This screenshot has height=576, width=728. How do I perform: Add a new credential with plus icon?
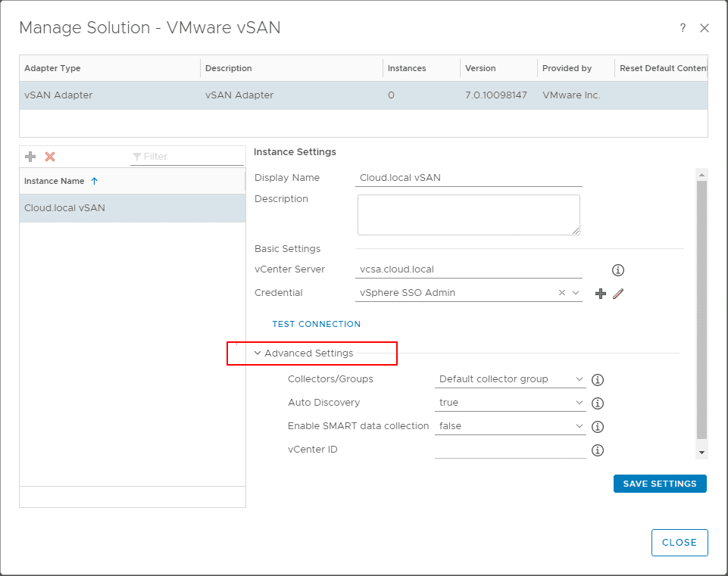601,294
